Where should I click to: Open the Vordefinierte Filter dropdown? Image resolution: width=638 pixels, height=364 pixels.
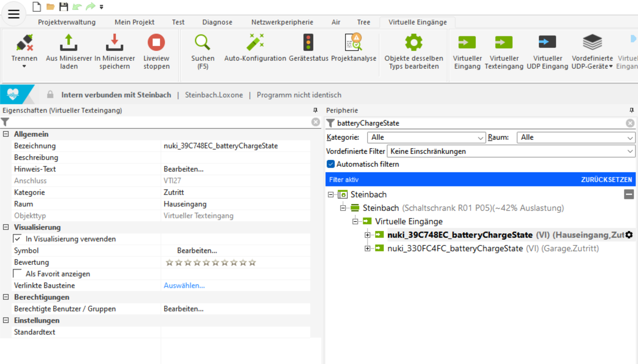click(x=510, y=152)
